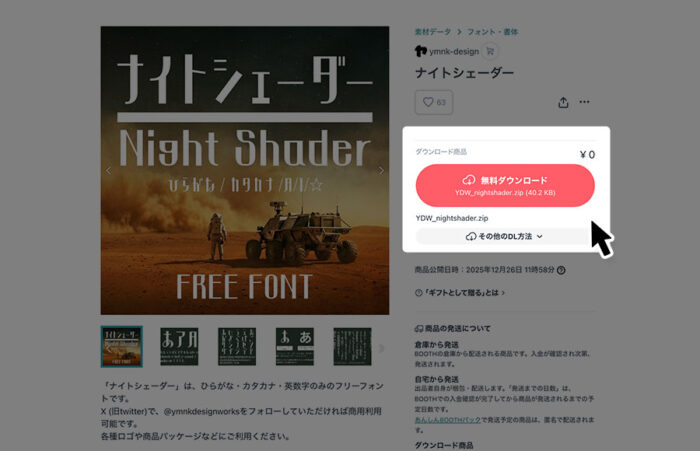700x451 pixels.
Task: Click the shop cart icon beside ymnk-design
Action: click(x=490, y=51)
